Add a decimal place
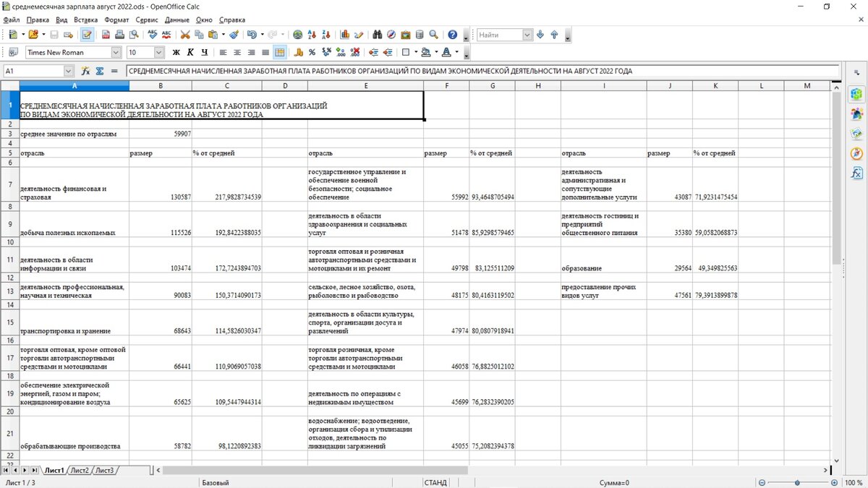Screen dimensions: 868x488 (341, 52)
